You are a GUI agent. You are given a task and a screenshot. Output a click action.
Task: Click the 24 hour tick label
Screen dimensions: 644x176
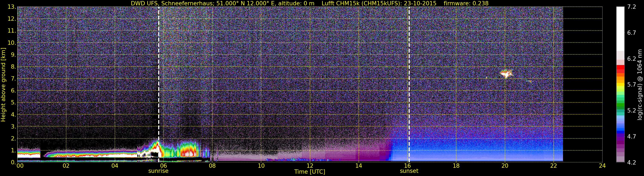click(x=602, y=166)
